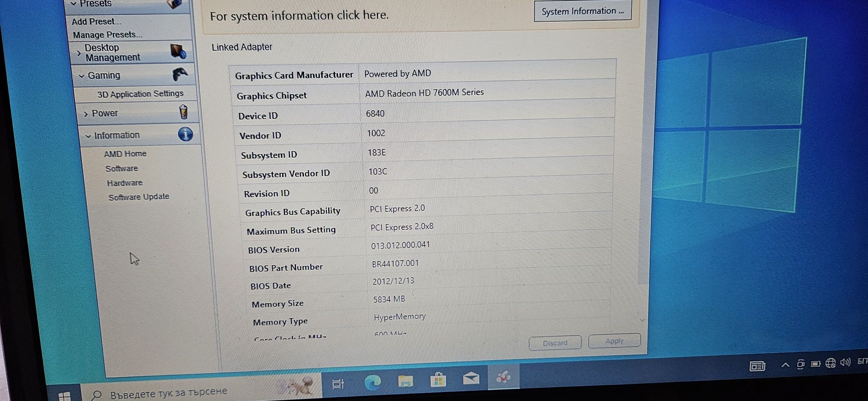Screen dimensions: 868x401
Task: Open Task View from taskbar
Action: point(338,384)
